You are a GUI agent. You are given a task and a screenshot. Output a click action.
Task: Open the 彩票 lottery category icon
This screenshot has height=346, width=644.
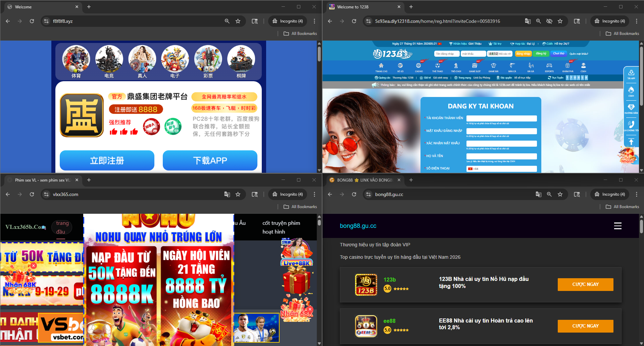click(208, 59)
